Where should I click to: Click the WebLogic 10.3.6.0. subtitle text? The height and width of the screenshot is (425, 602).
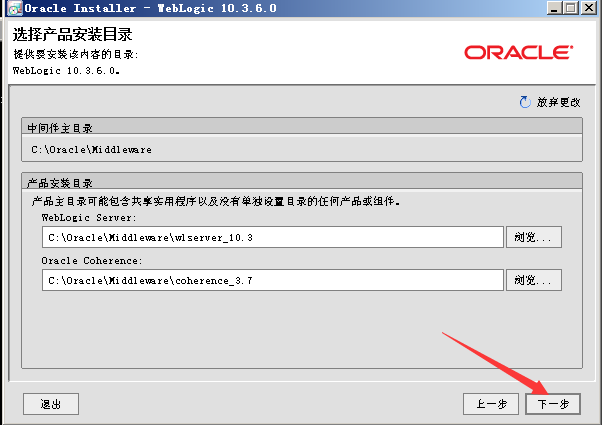(66, 71)
